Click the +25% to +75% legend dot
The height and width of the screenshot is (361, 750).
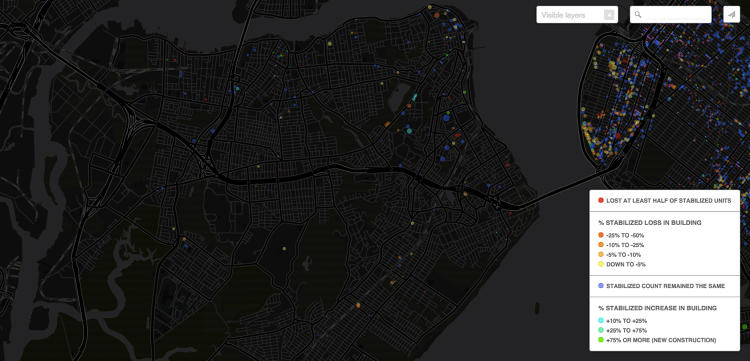click(601, 330)
